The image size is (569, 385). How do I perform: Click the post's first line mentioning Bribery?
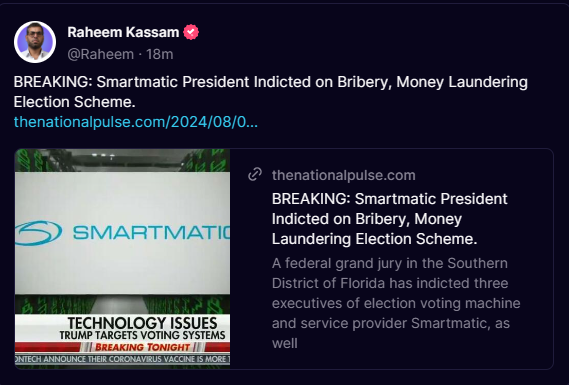[271, 82]
